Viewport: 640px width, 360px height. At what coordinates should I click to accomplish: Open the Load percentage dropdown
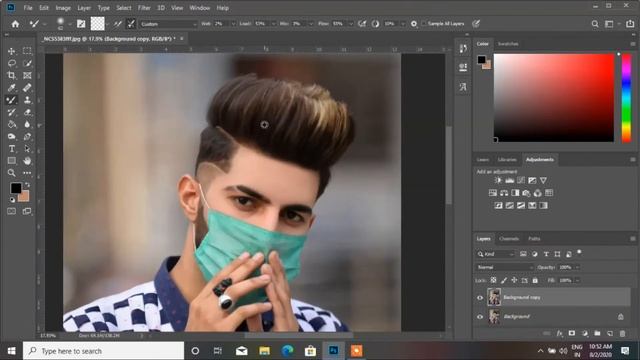click(273, 24)
